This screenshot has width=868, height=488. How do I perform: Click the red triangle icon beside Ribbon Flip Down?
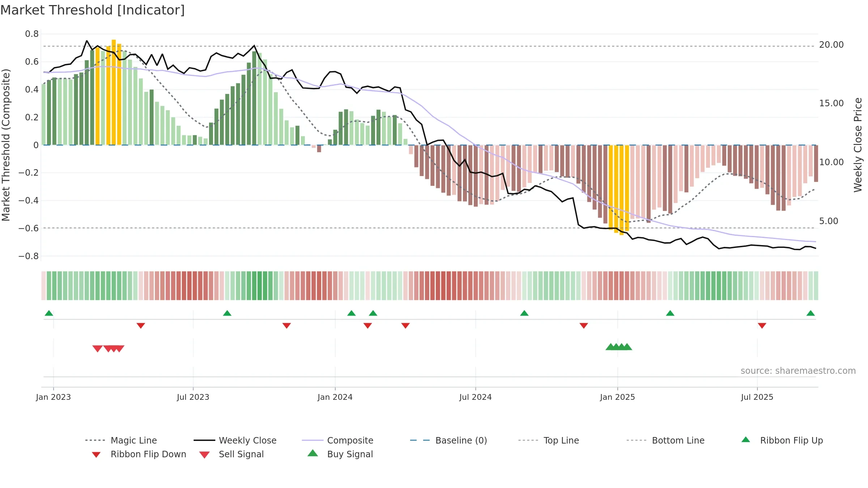[96, 455]
